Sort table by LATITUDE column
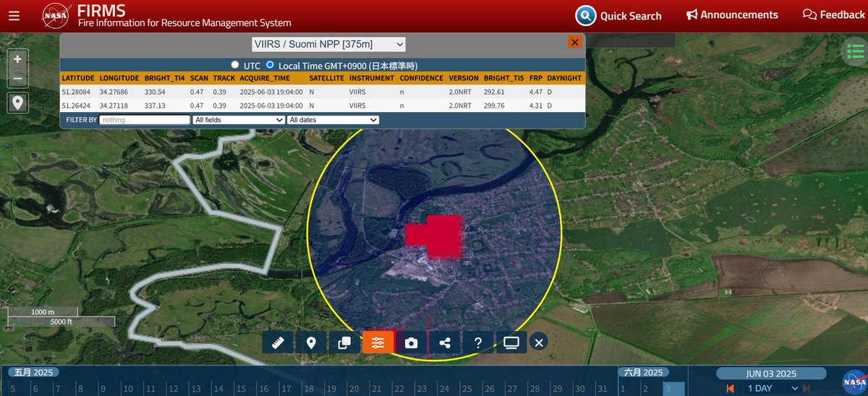Image resolution: width=868 pixels, height=396 pixels. (78, 77)
